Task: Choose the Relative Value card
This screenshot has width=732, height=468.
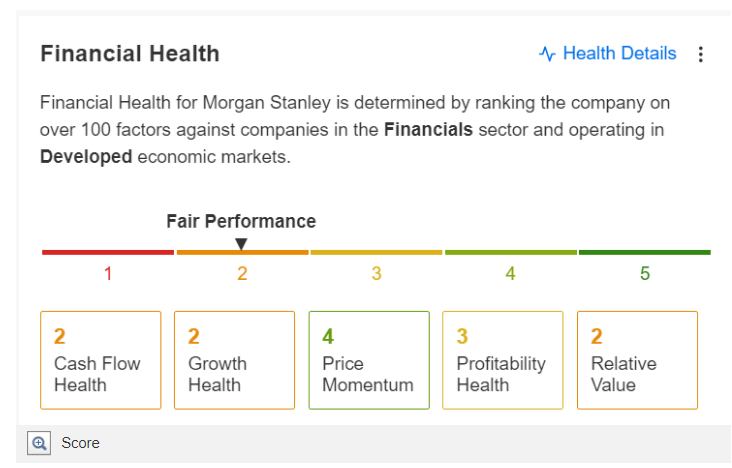Action: coord(636,360)
